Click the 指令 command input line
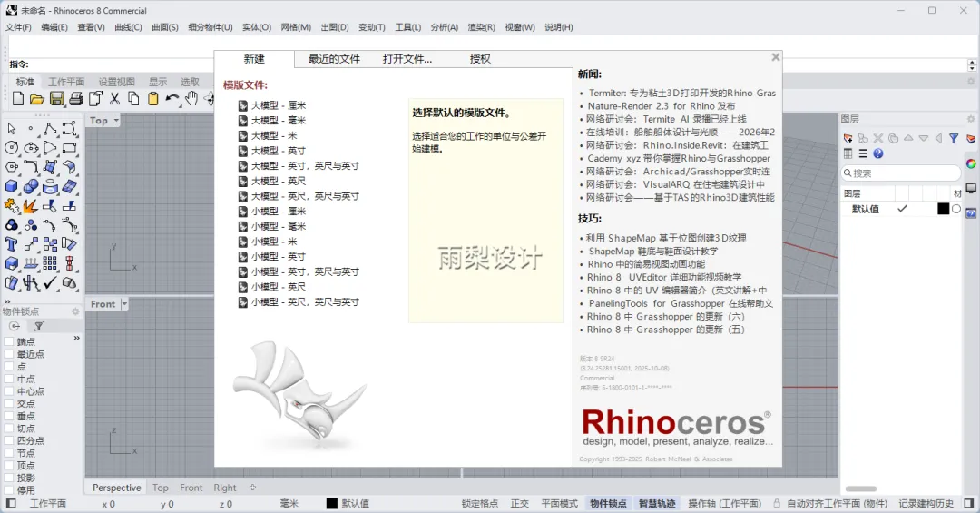 (487, 64)
